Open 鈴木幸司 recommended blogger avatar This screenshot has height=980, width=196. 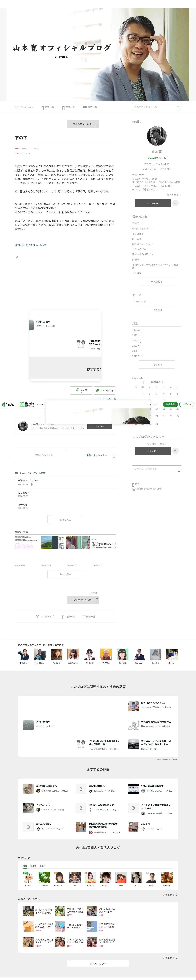[x=139, y=654]
